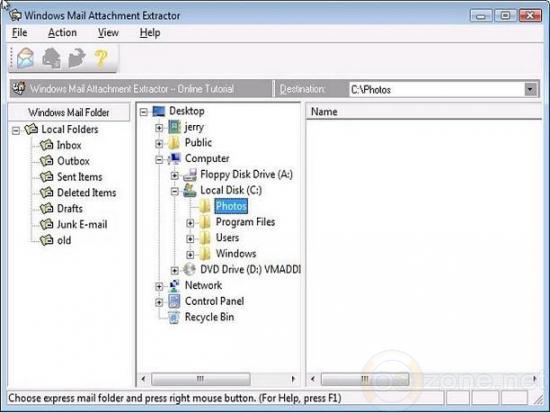Maximize the Attachment Extractor window
The width and height of the screenshot is (550, 413).
coord(505,15)
